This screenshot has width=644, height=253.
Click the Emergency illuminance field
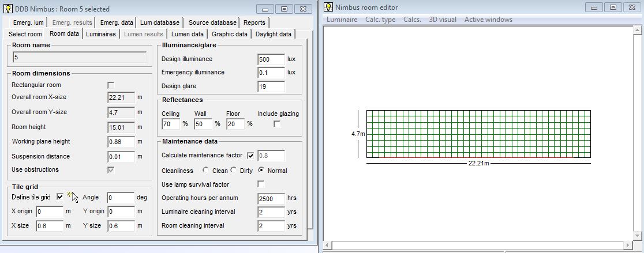click(x=271, y=73)
